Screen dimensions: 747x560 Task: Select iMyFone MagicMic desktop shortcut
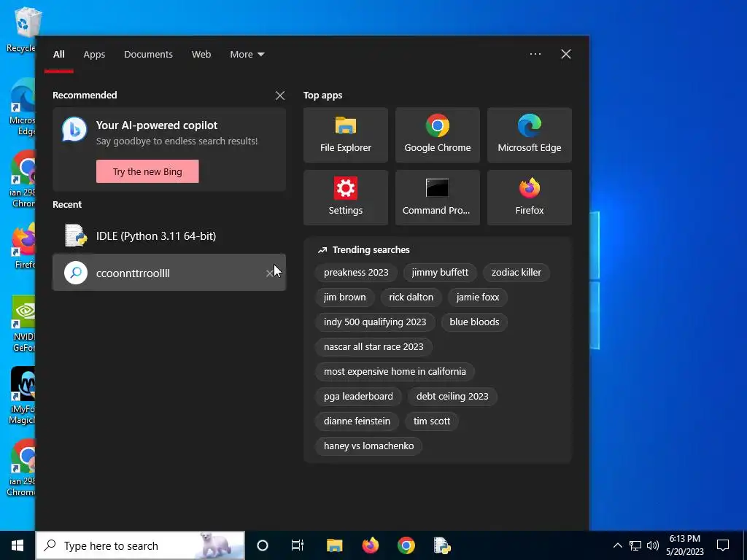(x=22, y=396)
